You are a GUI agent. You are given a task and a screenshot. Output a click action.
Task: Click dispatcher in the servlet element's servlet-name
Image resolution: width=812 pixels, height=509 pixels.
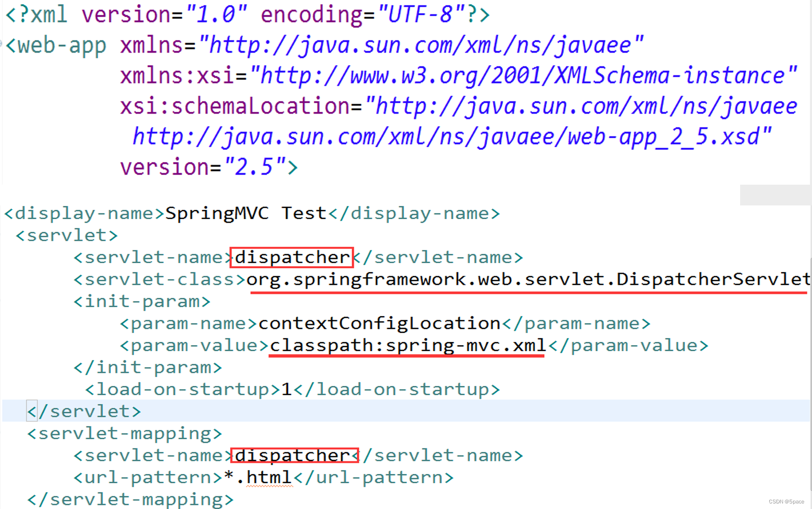(x=292, y=257)
